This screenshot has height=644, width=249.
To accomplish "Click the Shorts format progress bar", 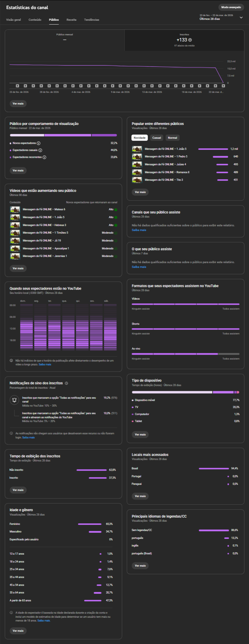I will tap(185, 329).
